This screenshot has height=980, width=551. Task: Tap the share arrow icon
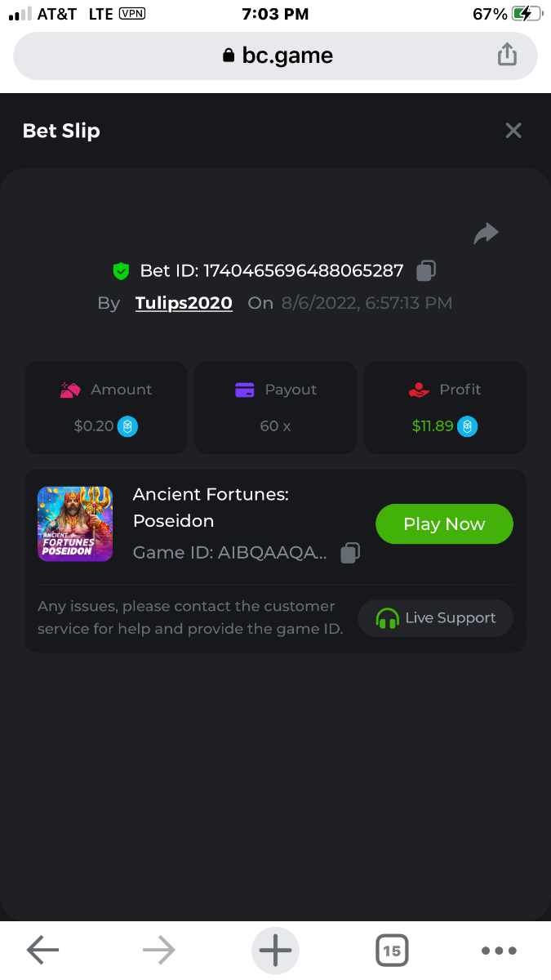pos(486,234)
